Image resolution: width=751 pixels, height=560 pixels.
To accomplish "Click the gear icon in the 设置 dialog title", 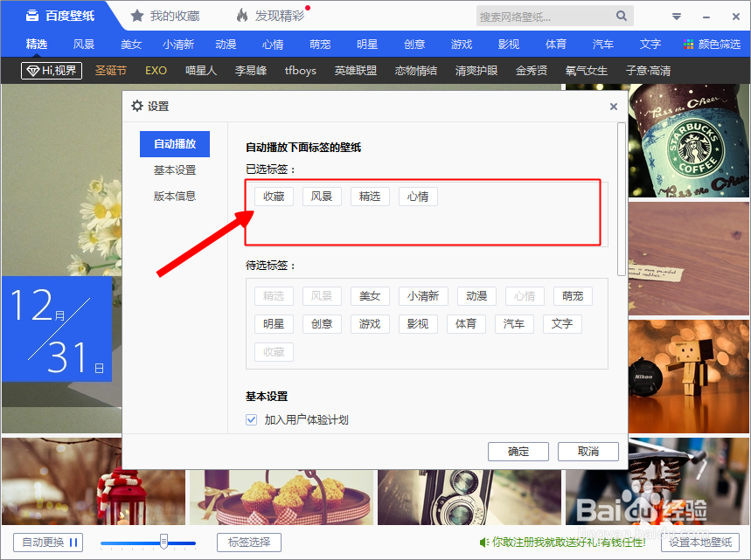I will coord(137,106).
